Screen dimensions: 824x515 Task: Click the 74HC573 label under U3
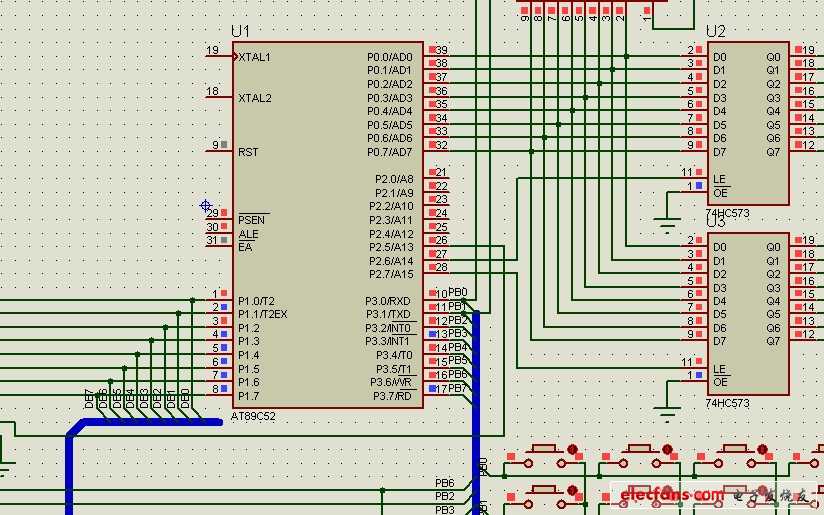727,403
